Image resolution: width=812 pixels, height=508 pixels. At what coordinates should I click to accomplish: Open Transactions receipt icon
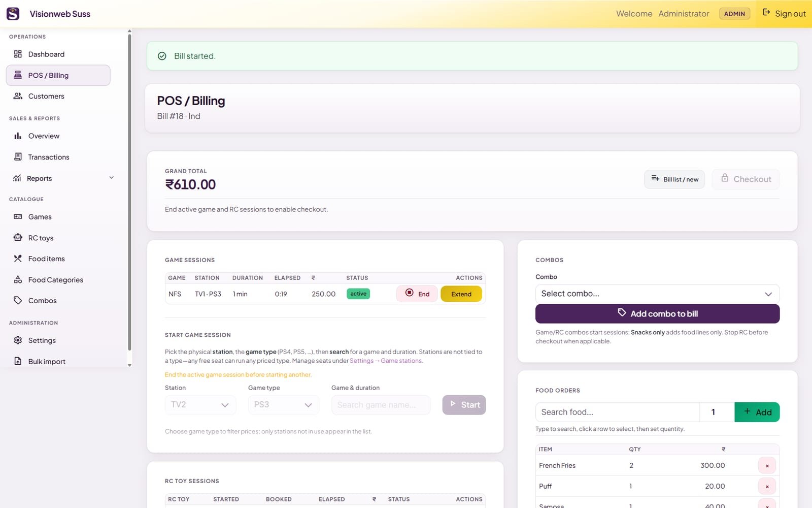point(18,157)
